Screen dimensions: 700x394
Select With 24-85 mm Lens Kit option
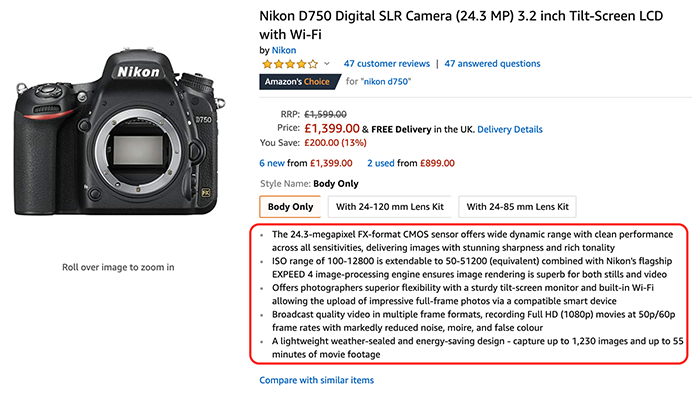[x=517, y=207]
